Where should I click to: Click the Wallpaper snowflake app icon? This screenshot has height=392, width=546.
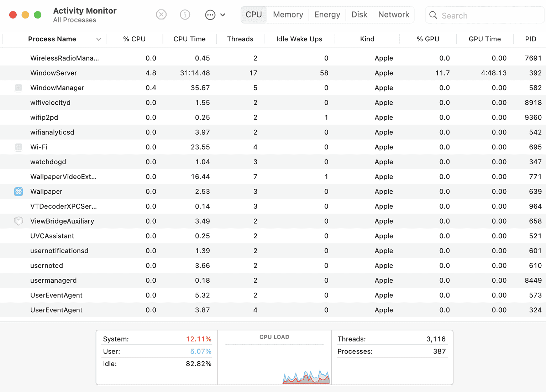pyautogui.click(x=18, y=191)
